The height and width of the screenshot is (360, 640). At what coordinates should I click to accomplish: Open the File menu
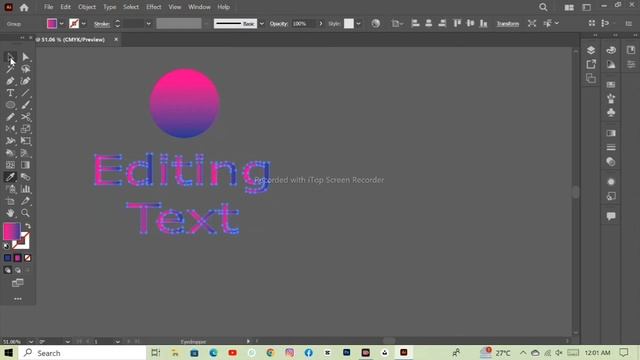(49, 7)
